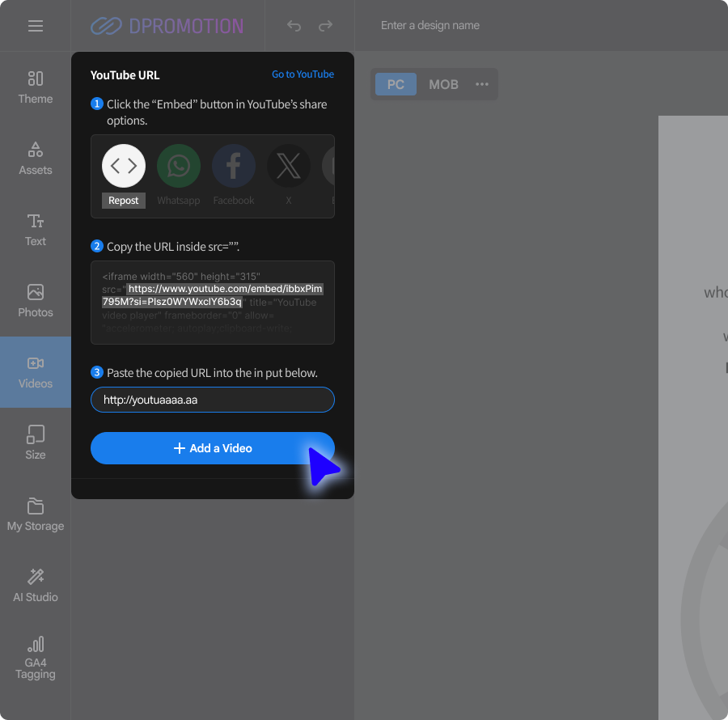
Task: Undo the last action
Action: tap(294, 26)
